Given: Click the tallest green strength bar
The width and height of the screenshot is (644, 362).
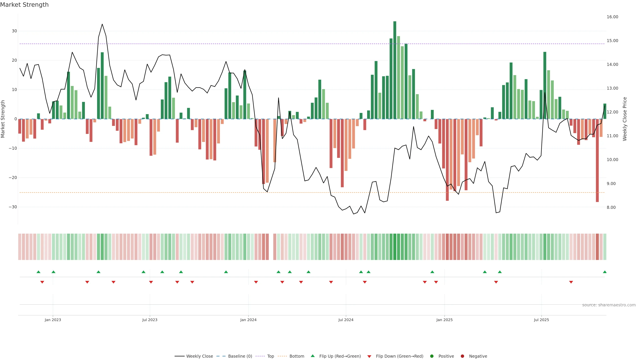Looking at the screenshot, I should click(x=394, y=70).
